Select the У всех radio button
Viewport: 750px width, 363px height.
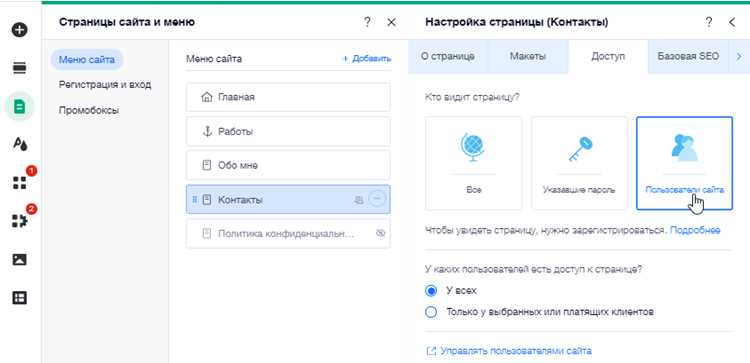click(x=431, y=290)
